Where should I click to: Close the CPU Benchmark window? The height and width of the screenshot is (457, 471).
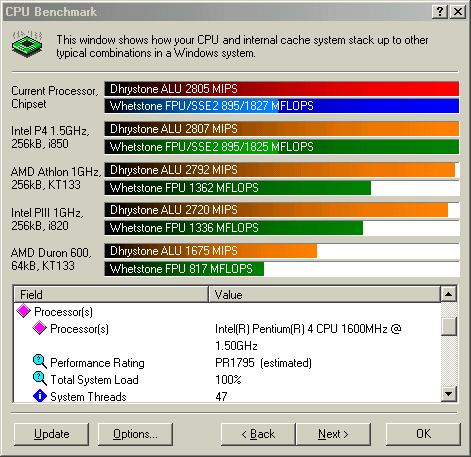click(x=458, y=12)
